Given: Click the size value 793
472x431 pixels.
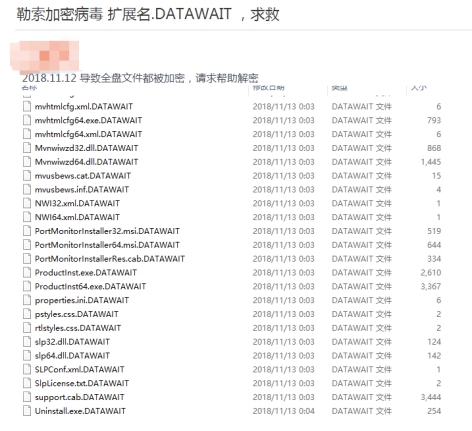Looking at the screenshot, I should coord(434,120).
